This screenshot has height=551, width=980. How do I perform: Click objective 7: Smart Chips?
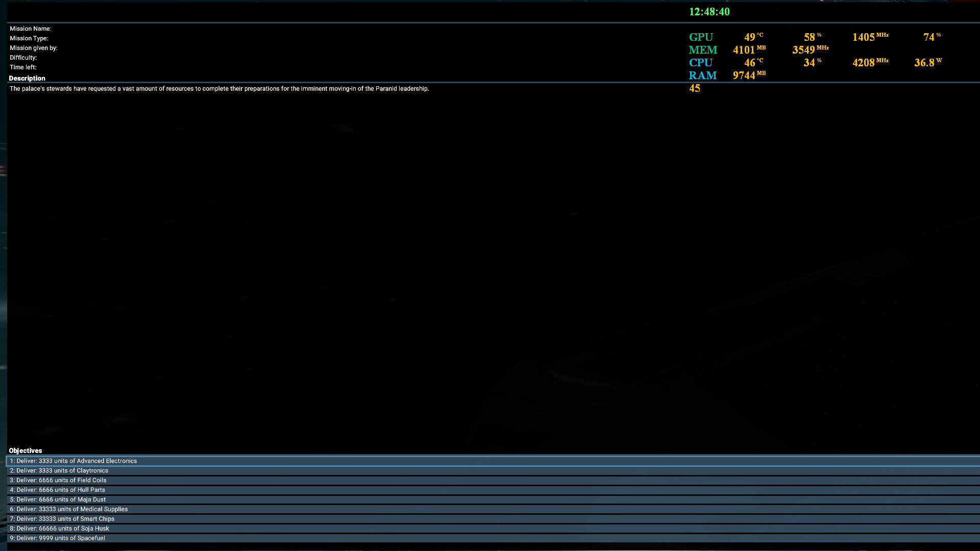pyautogui.click(x=62, y=519)
